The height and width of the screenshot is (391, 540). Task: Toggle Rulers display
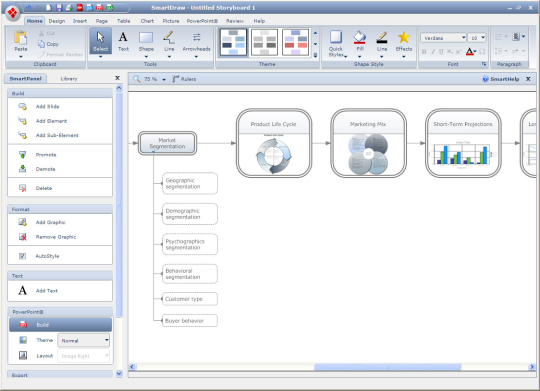pyautogui.click(x=184, y=79)
